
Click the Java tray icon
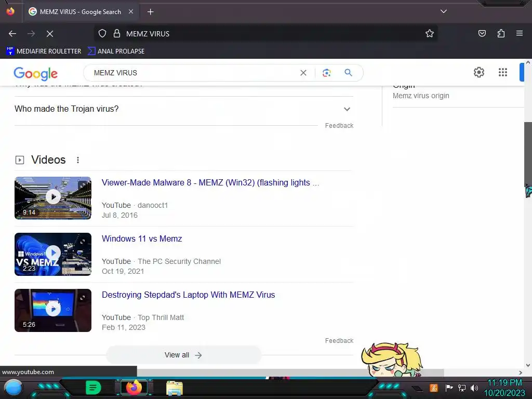(433, 388)
